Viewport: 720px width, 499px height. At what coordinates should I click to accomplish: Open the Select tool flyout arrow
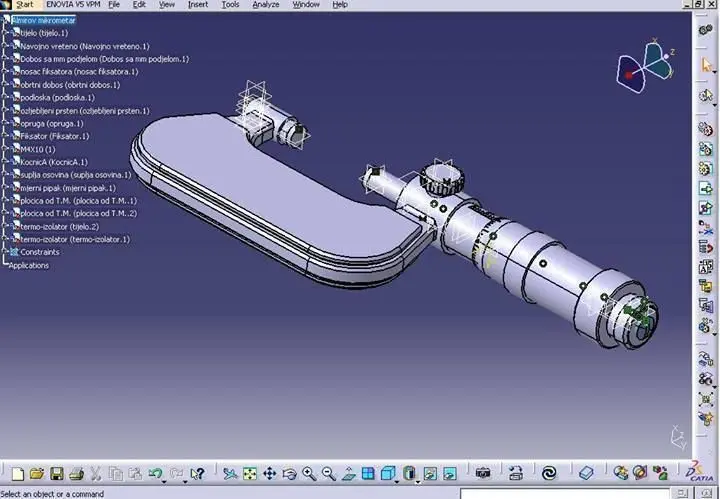click(714, 72)
